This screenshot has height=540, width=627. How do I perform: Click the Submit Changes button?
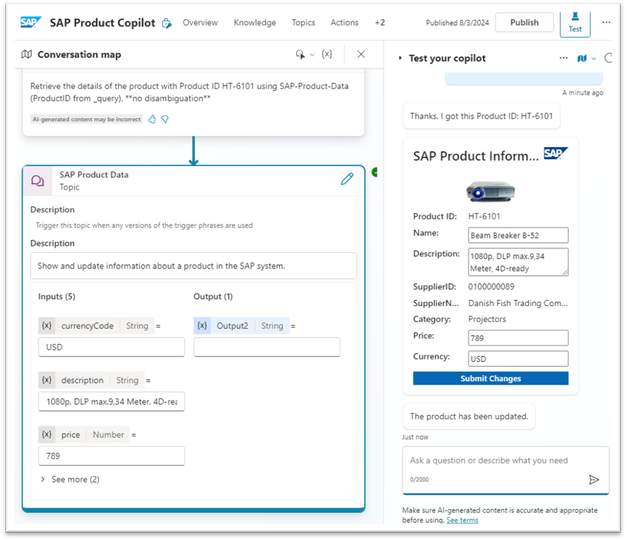click(491, 378)
